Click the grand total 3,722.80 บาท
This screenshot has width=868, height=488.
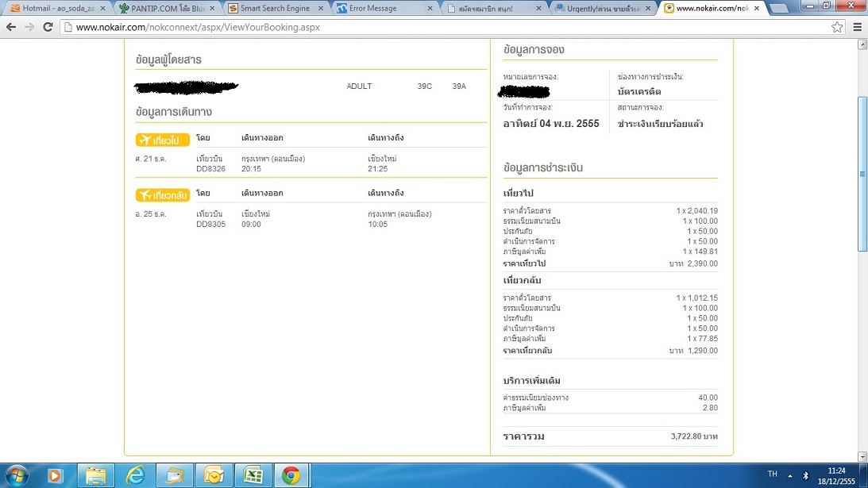694,436
